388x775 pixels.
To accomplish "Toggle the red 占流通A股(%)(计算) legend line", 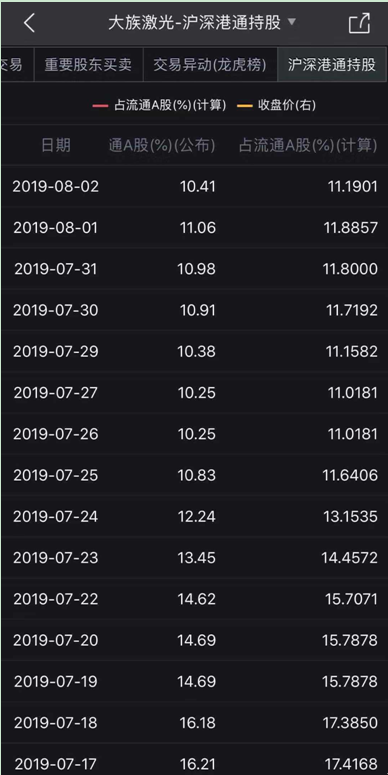I will point(159,105).
